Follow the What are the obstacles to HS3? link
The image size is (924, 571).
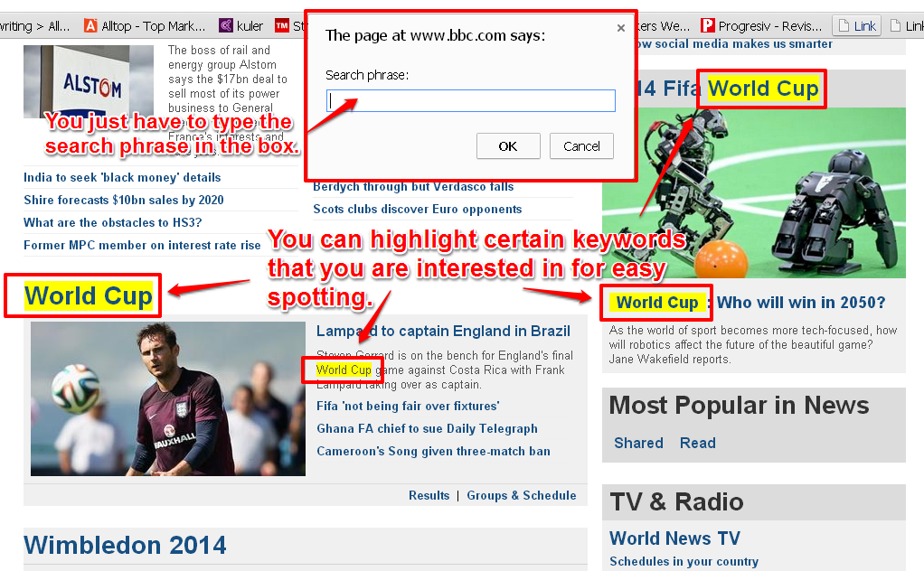tap(112, 222)
